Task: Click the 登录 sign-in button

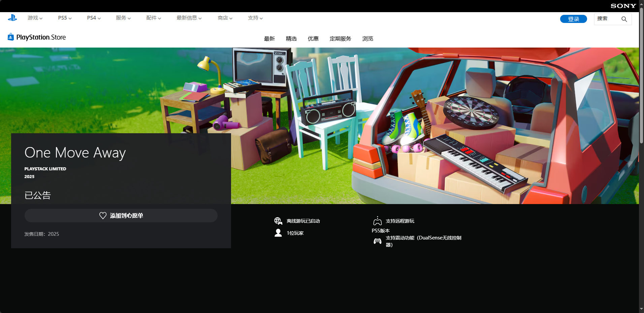Action: coord(574,19)
